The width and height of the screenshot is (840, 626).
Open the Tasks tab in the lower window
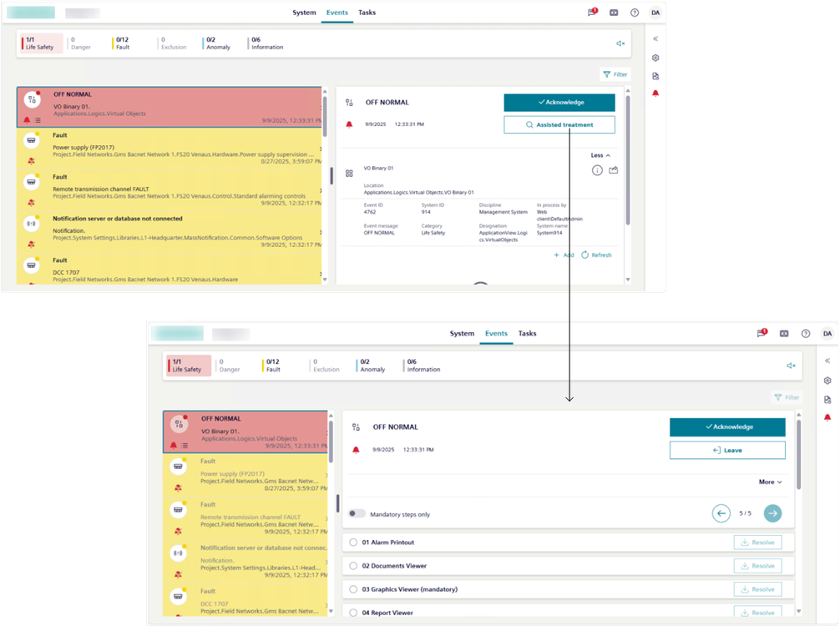[527, 333]
